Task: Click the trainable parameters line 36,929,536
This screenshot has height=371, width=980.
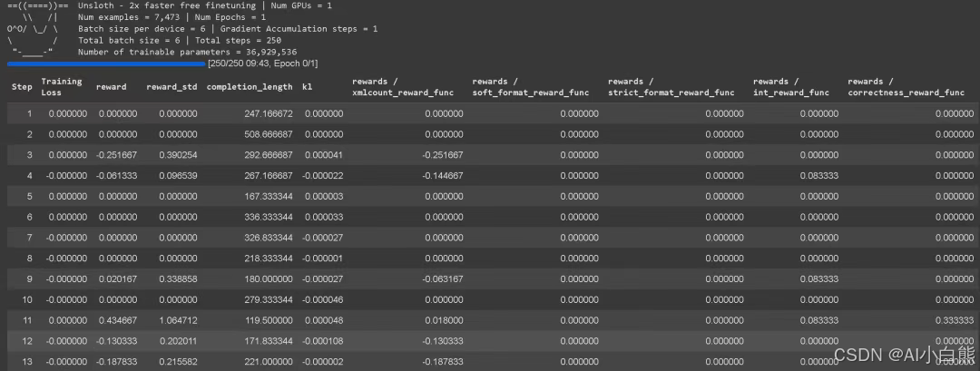Action: pos(188,52)
